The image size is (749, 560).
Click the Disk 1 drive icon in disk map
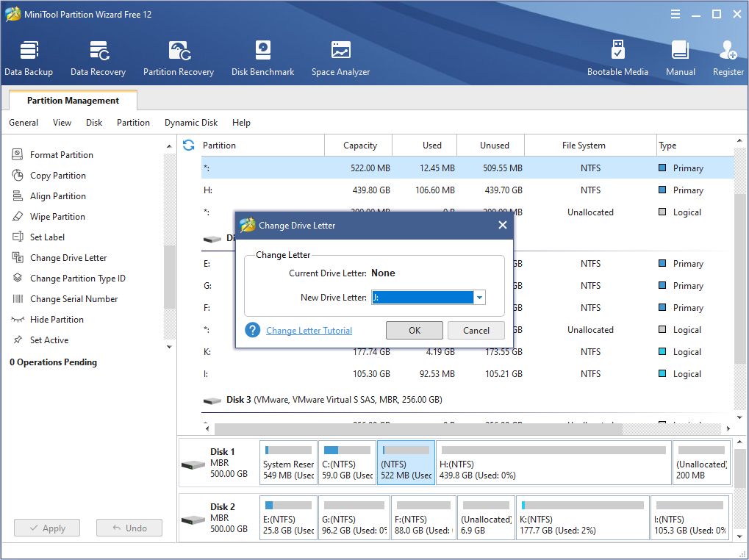coord(193,464)
